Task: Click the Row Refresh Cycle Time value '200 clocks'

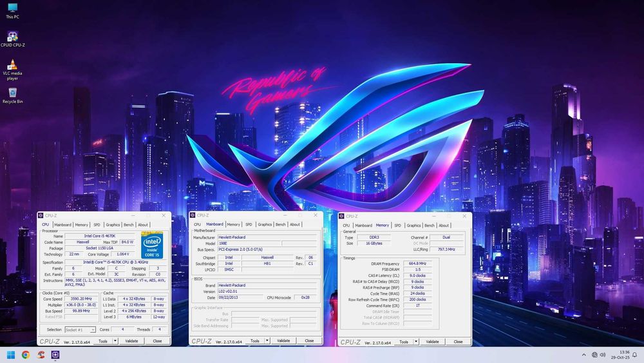Action: point(418,299)
